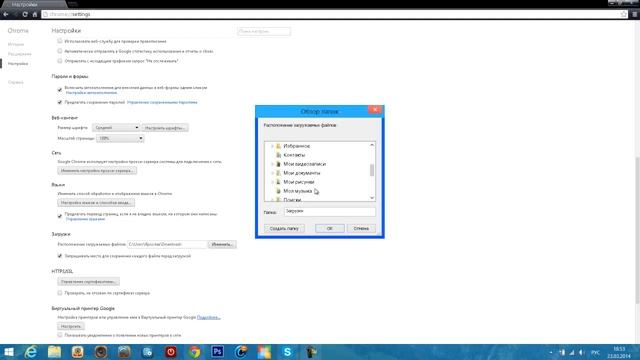Toggle offer page translation checkbox
The height and width of the screenshot is (360, 640).
pyautogui.click(x=60, y=216)
